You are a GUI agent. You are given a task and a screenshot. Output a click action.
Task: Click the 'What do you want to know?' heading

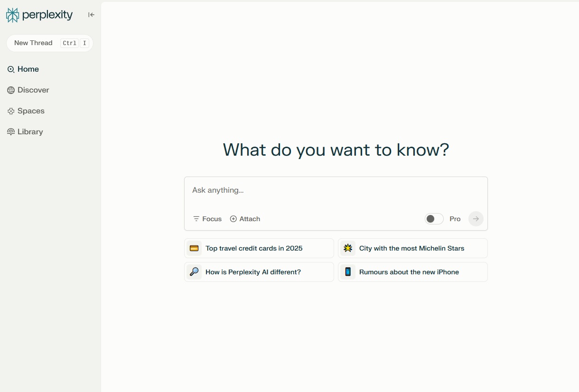point(336,150)
